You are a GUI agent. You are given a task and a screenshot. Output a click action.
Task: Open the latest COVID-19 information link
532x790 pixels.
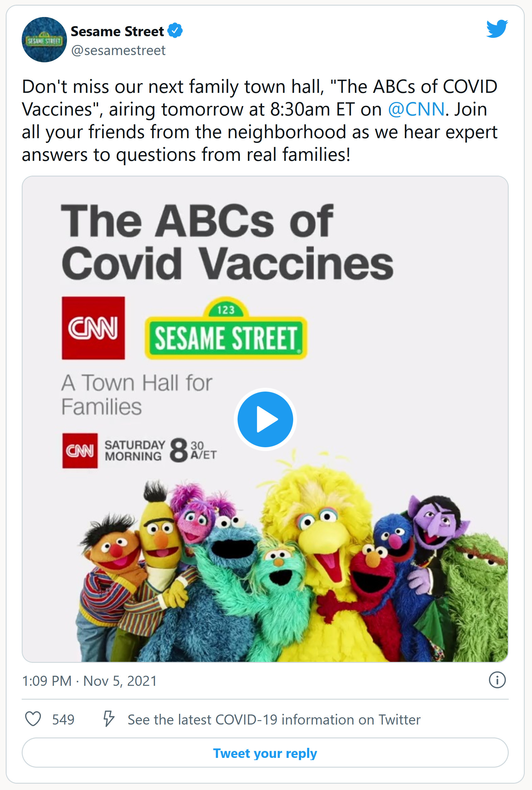point(274,719)
